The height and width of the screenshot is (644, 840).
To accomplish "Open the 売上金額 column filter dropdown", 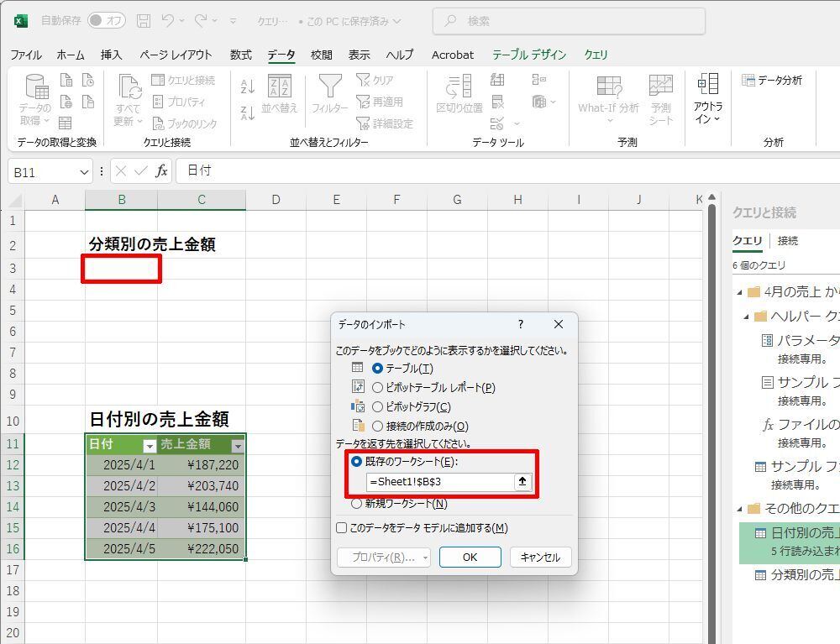I will (x=238, y=446).
